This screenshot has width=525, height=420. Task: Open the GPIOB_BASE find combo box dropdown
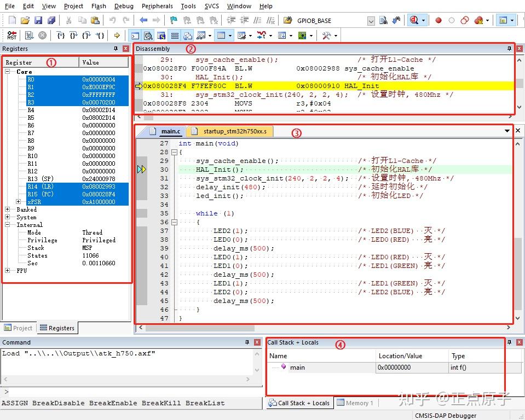[x=371, y=21]
